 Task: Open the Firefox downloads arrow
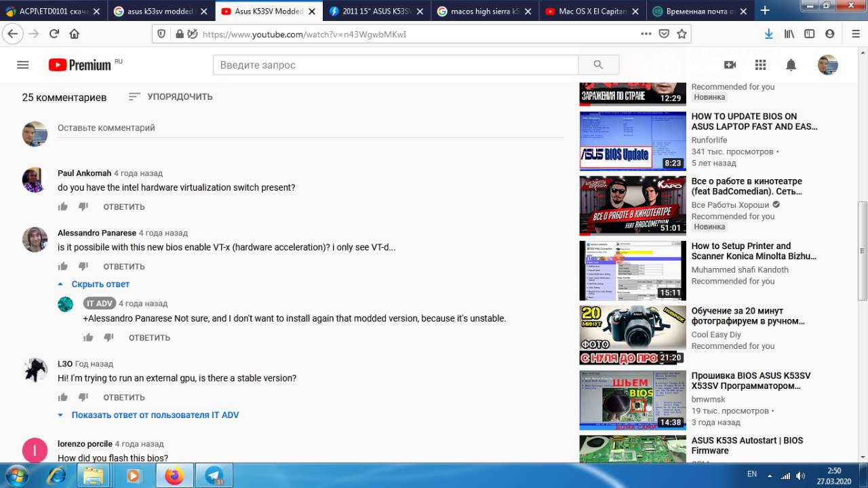(x=768, y=34)
